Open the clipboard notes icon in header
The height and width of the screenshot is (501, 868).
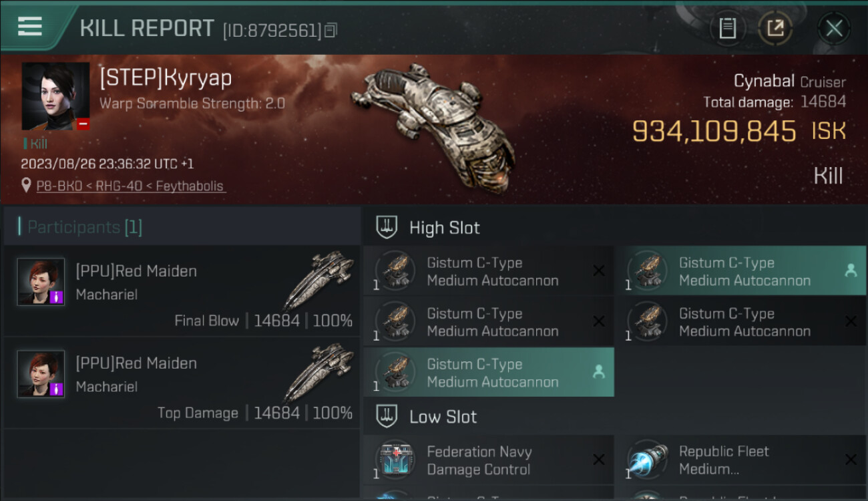728,28
